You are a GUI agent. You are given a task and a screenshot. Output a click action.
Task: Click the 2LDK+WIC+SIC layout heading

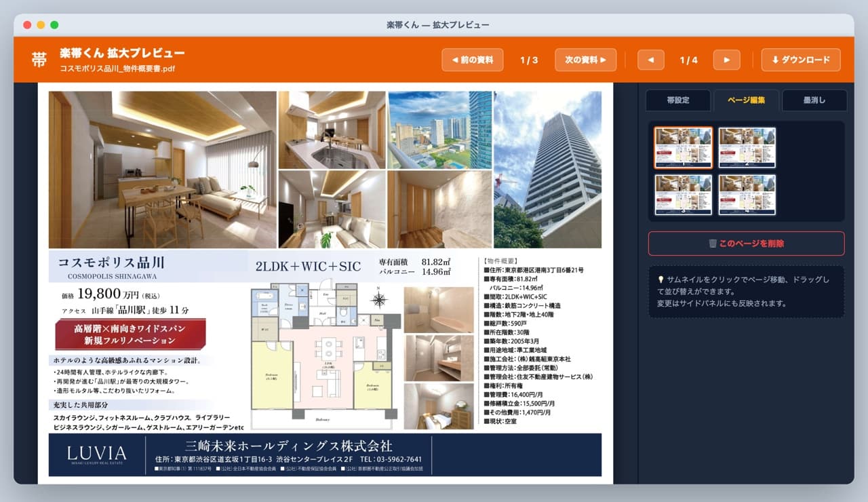(308, 267)
